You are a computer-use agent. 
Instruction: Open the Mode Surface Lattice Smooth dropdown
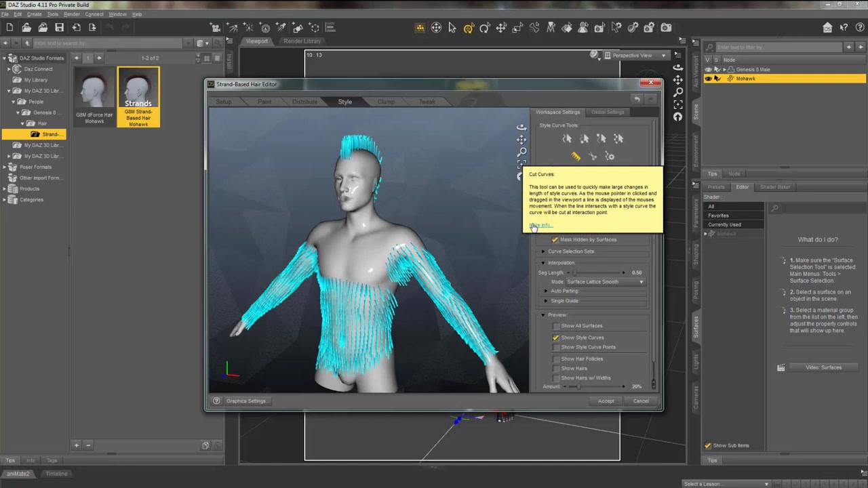(x=606, y=282)
